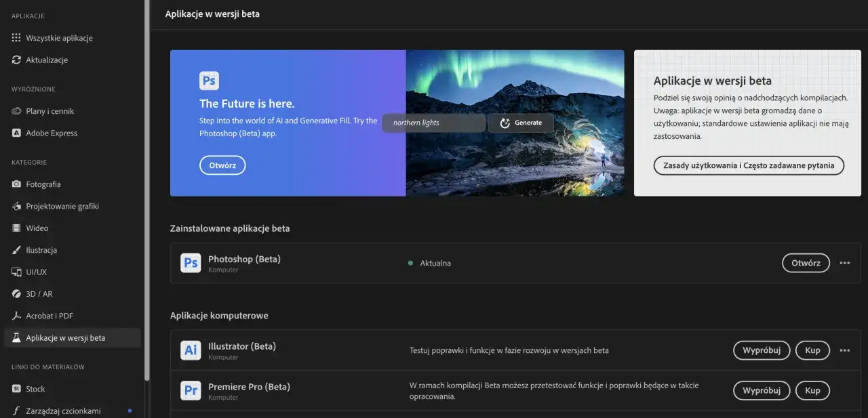868x418 pixels.
Task: Open more options for Photoshop (Beta)
Action: 844,263
